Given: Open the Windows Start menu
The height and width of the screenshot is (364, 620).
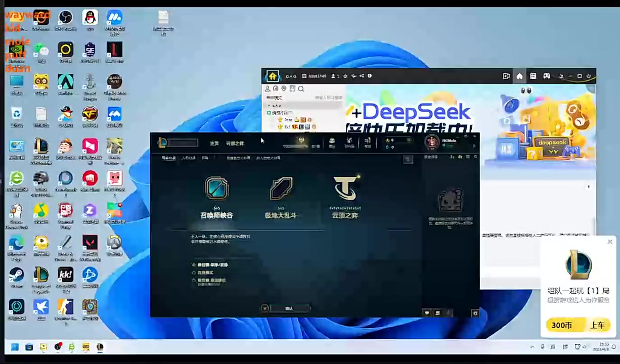Looking at the screenshot, I should point(15,347).
